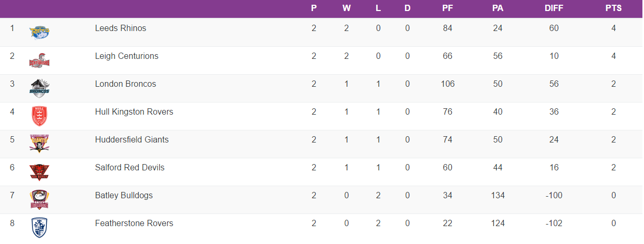
Task: Click the Salford Red Devils logo
Action: (x=39, y=171)
